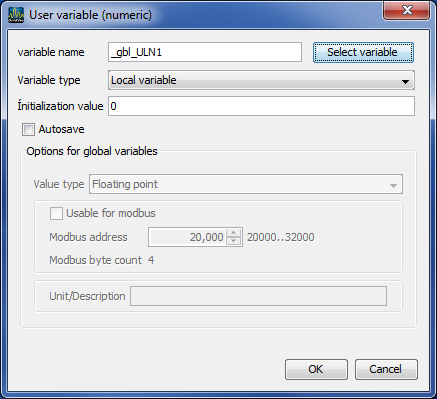This screenshot has height=399, width=437.
Task: Click the Autosave label text
Action: point(61,129)
